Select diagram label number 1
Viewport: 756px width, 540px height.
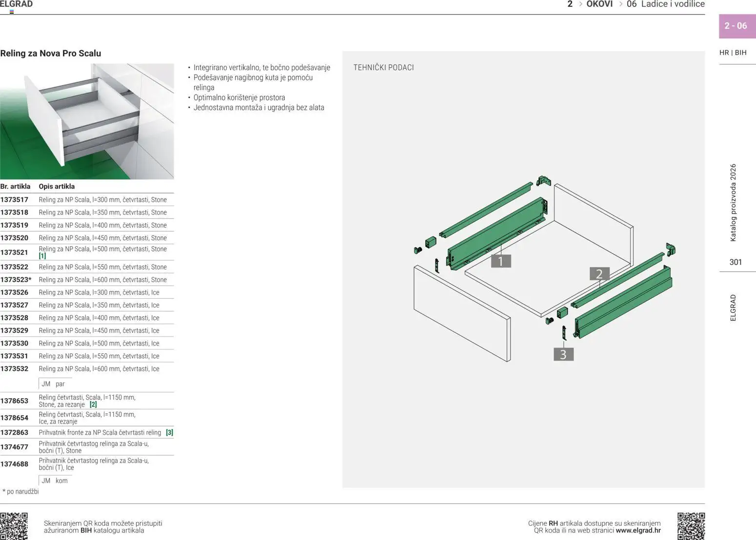[x=500, y=261]
